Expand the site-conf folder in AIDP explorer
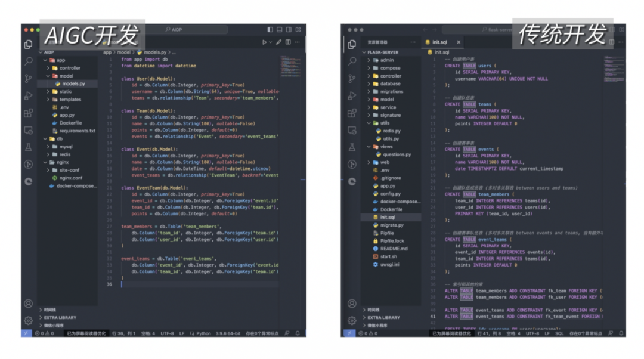Viewport: 644px width, 359px height. pos(48,170)
